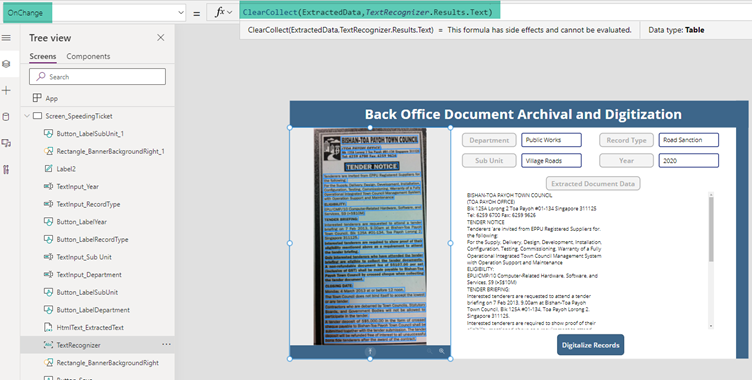Image resolution: width=752 pixels, height=380 pixels.
Task: Click the Button_LabelSubUnit_1 button icon
Action: coord(48,133)
